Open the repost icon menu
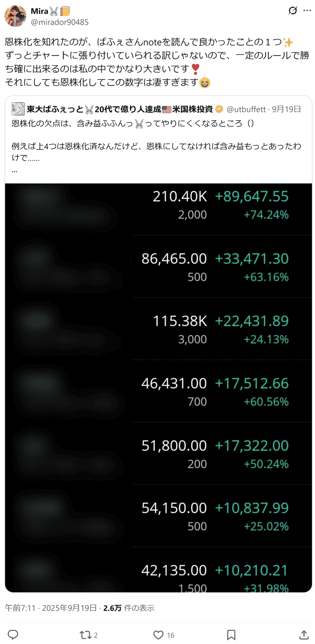Viewport: 315px width, 644px height. coord(86,635)
